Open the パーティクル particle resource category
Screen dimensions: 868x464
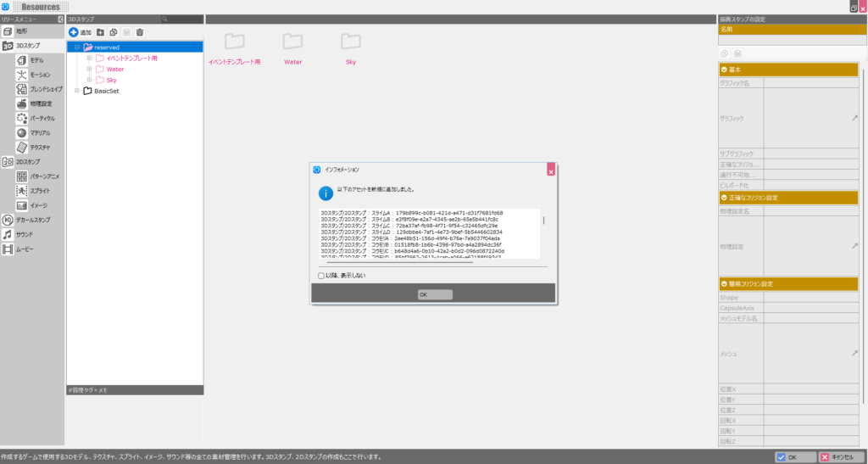click(x=42, y=118)
